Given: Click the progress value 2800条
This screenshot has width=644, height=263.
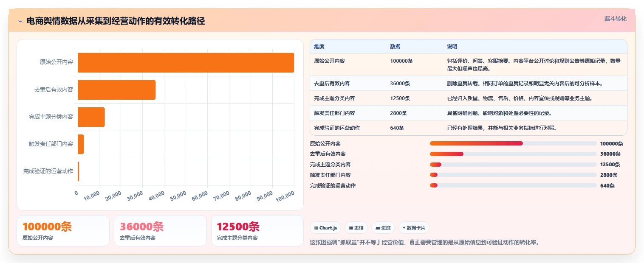Looking at the screenshot, I should pyautogui.click(x=609, y=175).
